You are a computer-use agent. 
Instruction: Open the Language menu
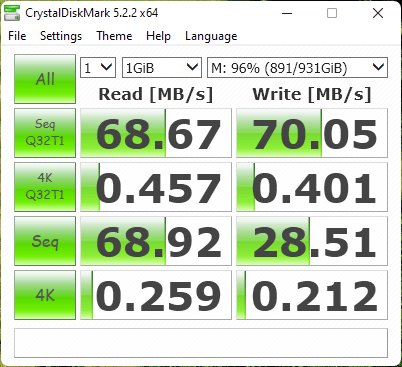211,36
